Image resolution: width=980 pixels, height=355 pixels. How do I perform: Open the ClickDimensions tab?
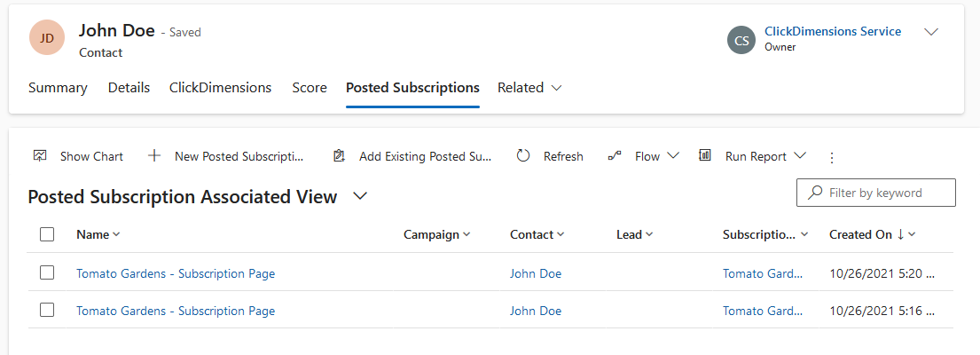[220, 88]
